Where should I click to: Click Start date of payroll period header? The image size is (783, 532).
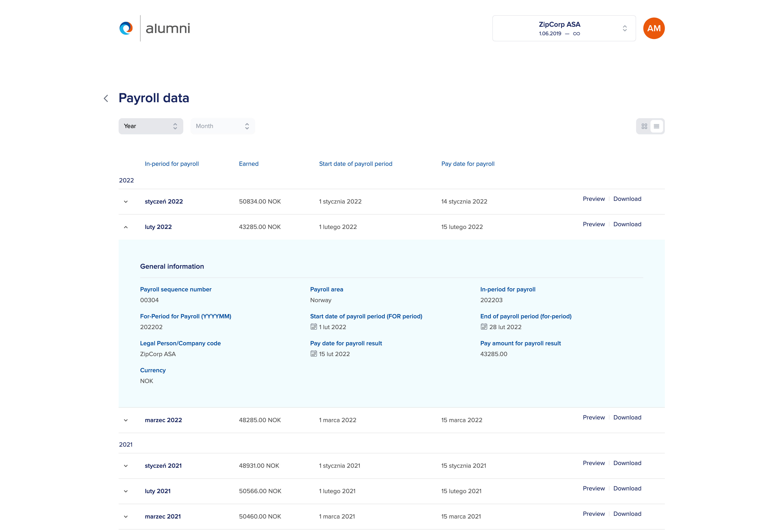pos(355,164)
